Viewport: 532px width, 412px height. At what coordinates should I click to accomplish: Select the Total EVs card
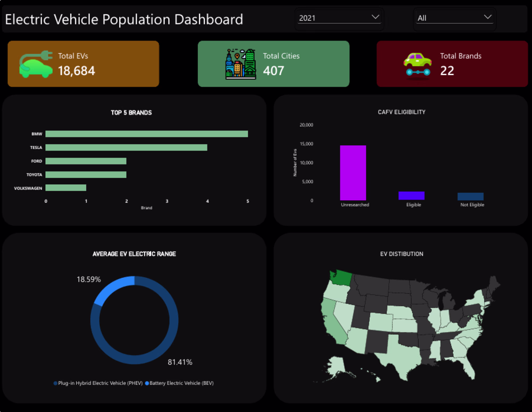click(x=84, y=64)
